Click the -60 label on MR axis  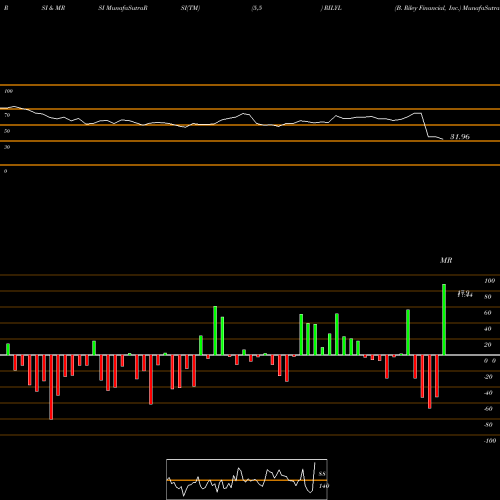pyautogui.click(x=488, y=409)
